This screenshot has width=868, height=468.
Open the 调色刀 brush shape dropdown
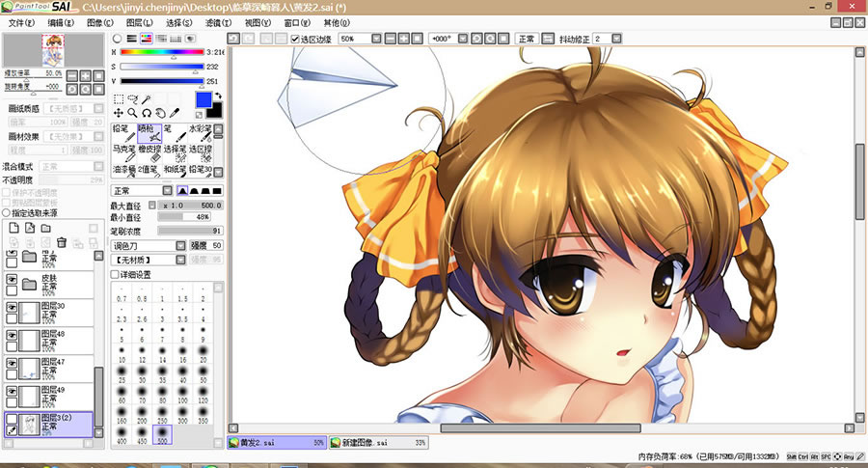click(180, 245)
